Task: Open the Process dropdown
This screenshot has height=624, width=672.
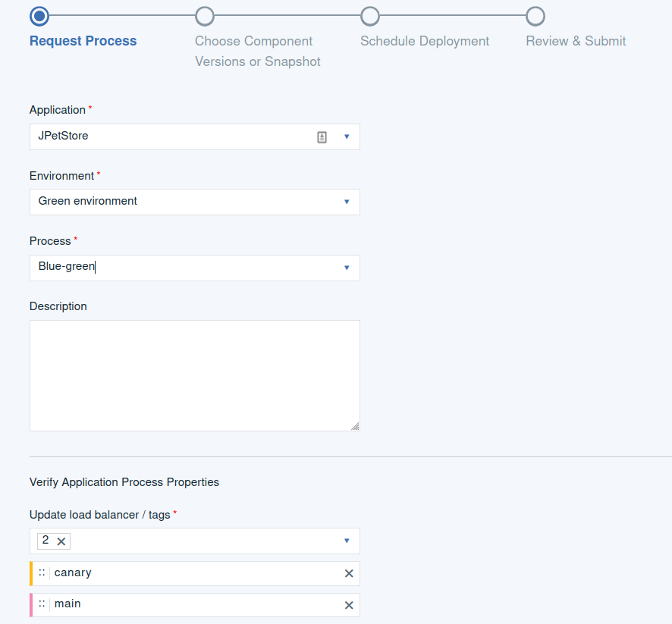Action: pyautogui.click(x=347, y=268)
